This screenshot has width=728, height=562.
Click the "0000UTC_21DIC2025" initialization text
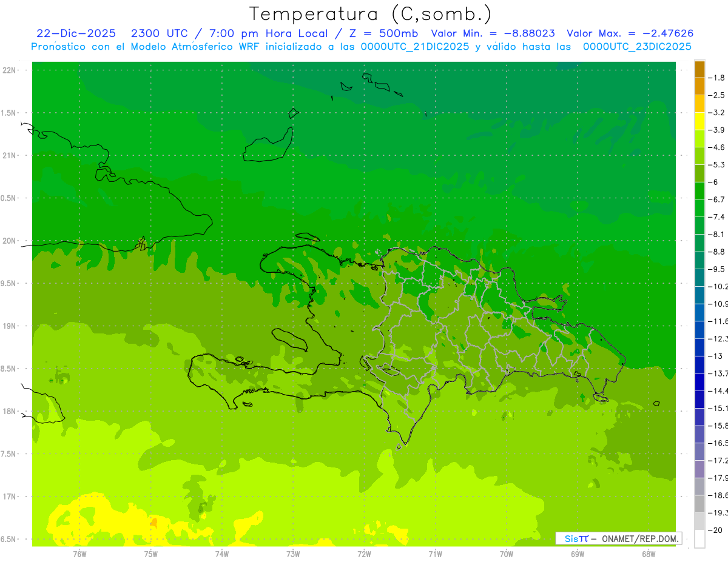(x=415, y=47)
